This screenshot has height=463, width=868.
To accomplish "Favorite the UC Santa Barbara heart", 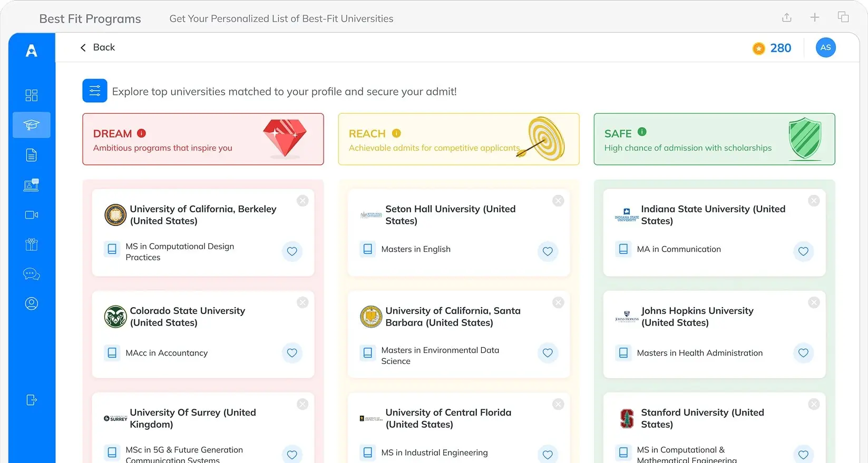I will [x=548, y=353].
